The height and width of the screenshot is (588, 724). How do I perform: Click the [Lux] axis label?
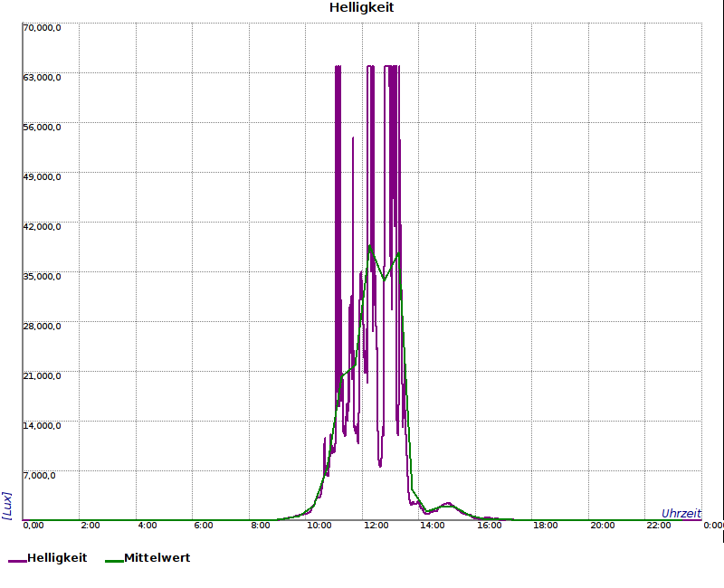(7, 506)
